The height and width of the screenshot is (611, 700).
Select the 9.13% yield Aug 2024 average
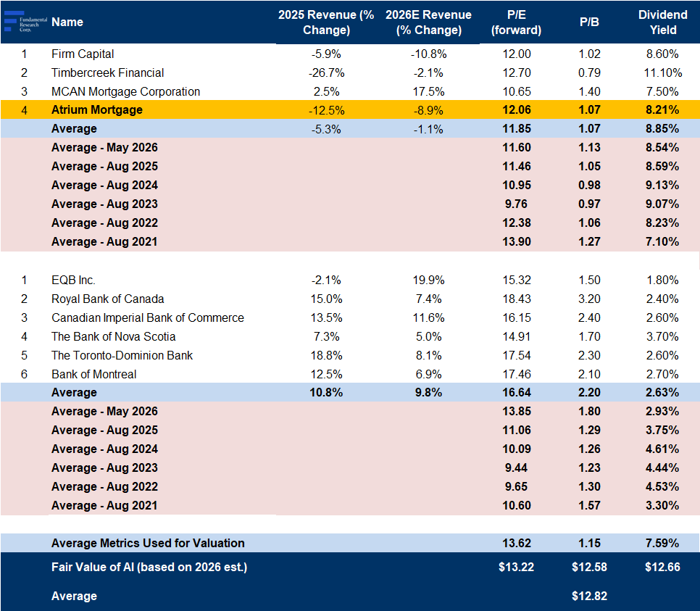pos(662,185)
